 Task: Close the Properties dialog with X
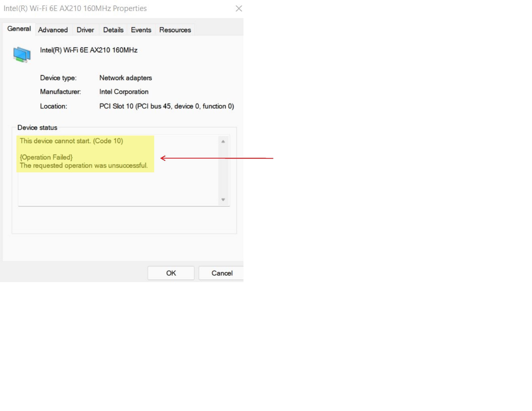tap(239, 9)
